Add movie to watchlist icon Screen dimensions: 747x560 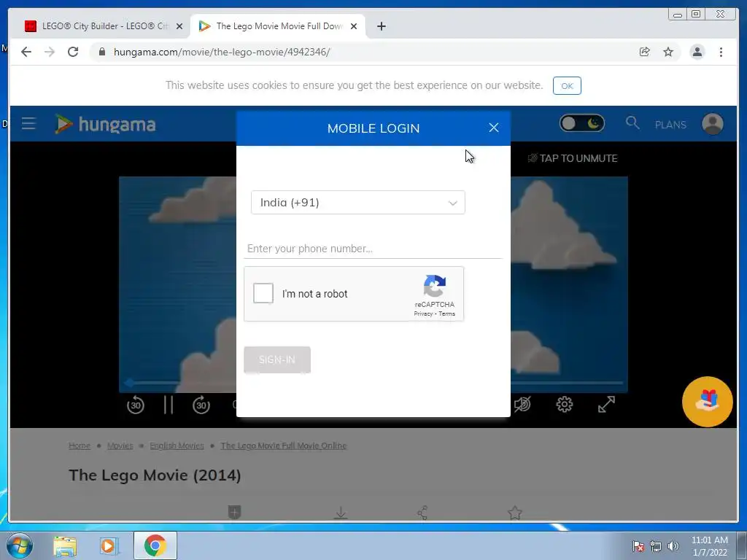pyautogui.click(x=234, y=513)
